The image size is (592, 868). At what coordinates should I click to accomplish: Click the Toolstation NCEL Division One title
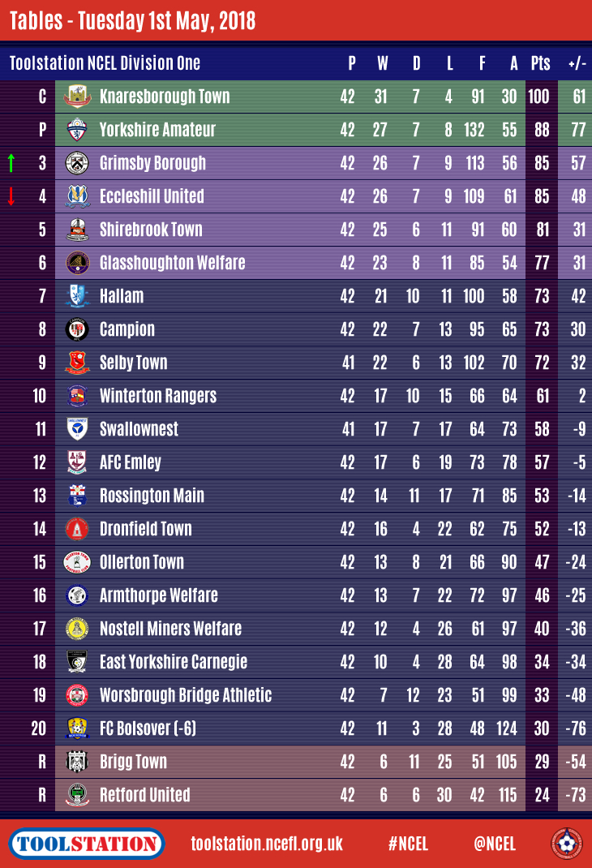pyautogui.click(x=105, y=63)
